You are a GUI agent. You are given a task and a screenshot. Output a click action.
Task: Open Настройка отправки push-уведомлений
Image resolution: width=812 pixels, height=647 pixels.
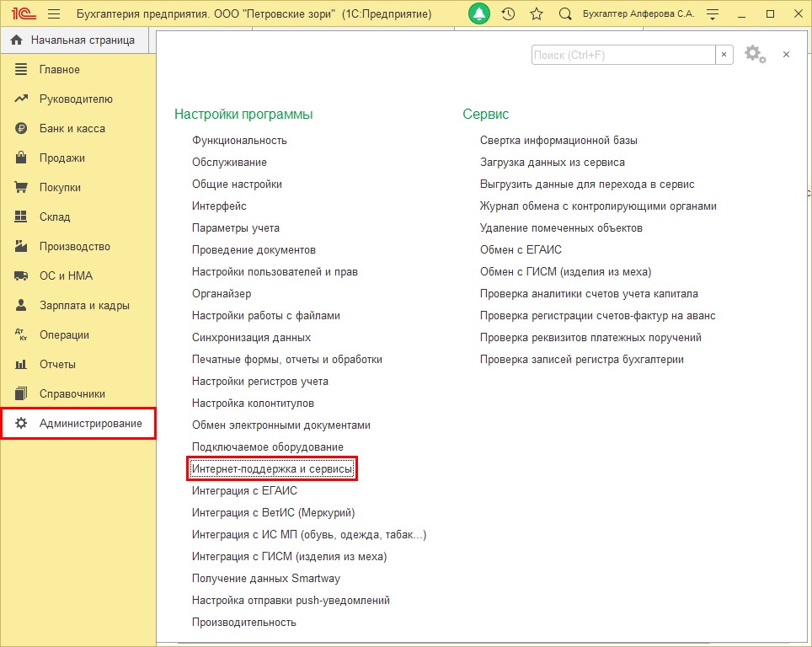(x=291, y=600)
